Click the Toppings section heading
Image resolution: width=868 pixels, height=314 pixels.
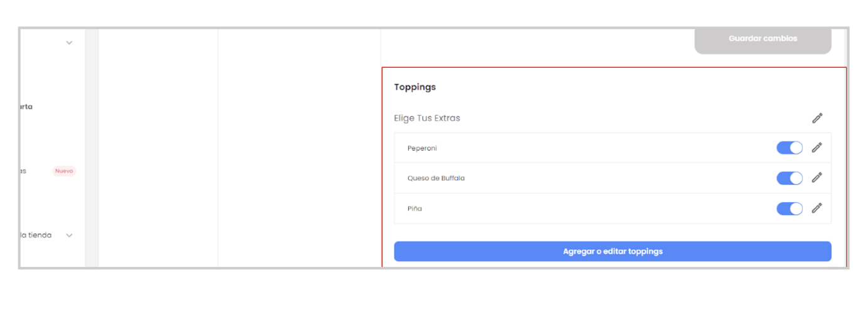415,87
